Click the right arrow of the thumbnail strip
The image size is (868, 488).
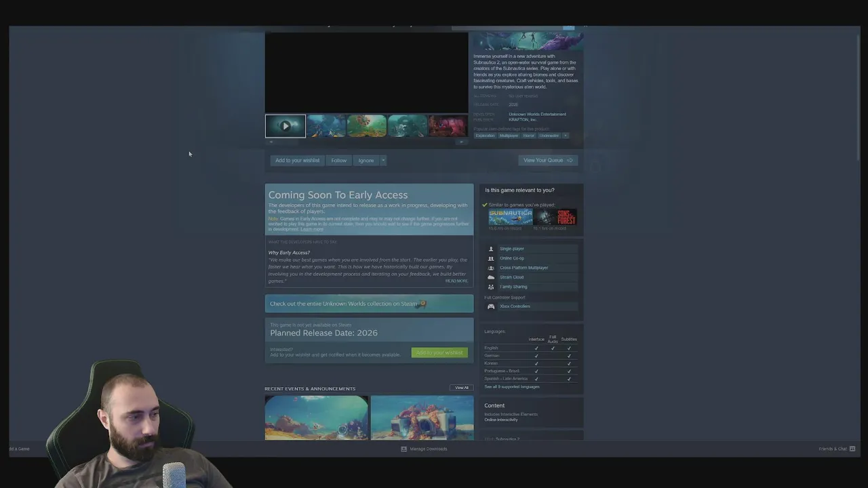(462, 142)
